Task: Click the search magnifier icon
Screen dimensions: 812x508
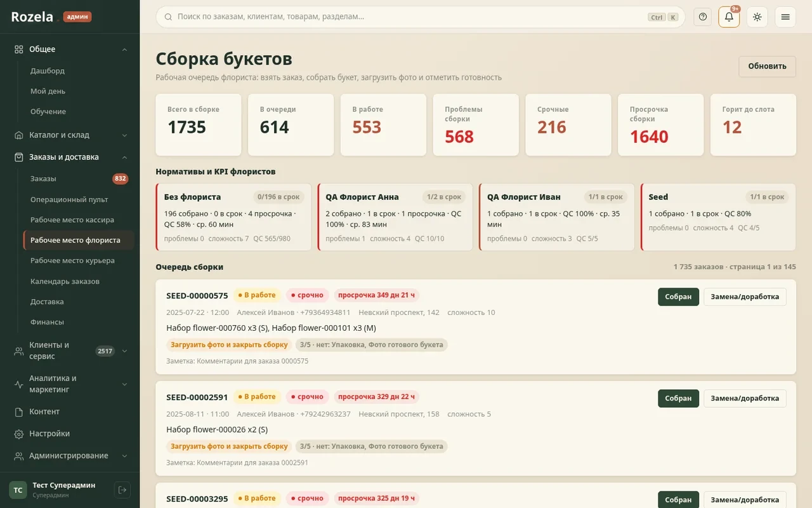Action: [168, 17]
